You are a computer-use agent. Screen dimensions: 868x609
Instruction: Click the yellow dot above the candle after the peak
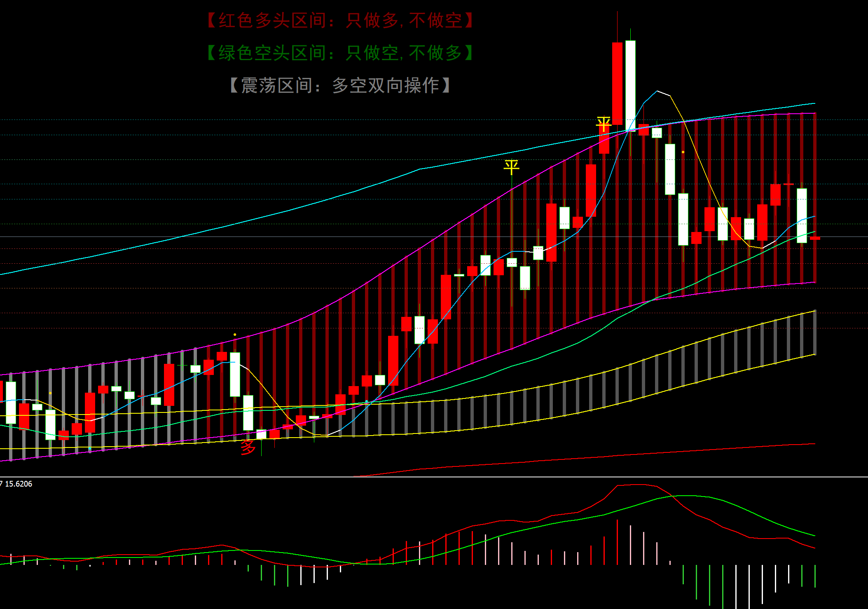click(683, 152)
